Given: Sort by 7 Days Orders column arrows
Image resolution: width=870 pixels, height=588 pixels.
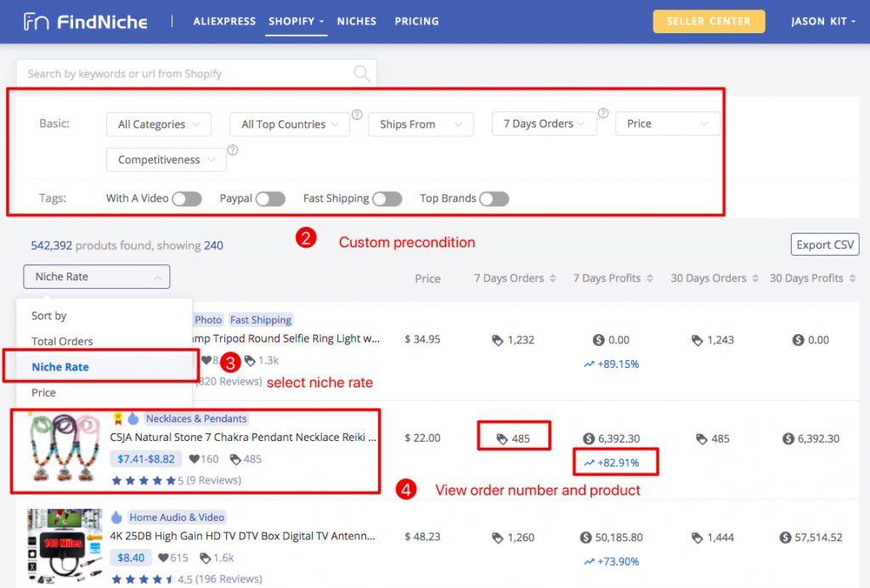Looking at the screenshot, I should (x=552, y=279).
